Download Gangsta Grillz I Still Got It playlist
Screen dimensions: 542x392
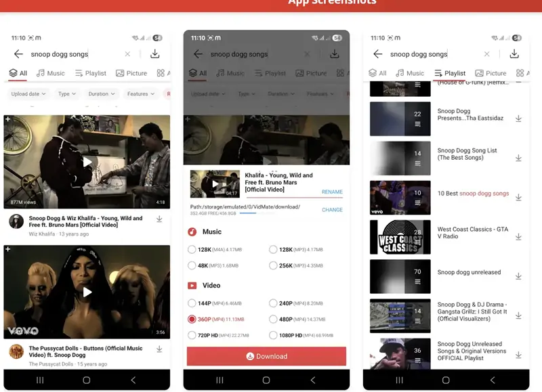(x=518, y=315)
